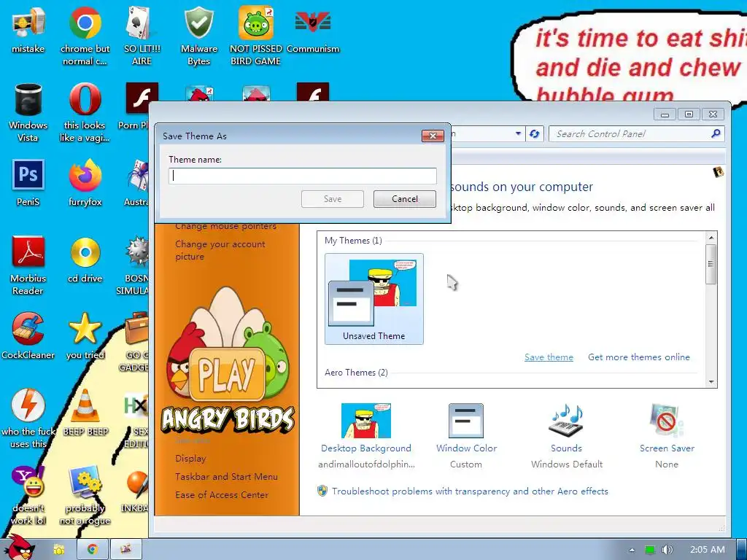Select the SO LIT!!! AIRE cards icon
Screen dimensions: 747x560
142,36
